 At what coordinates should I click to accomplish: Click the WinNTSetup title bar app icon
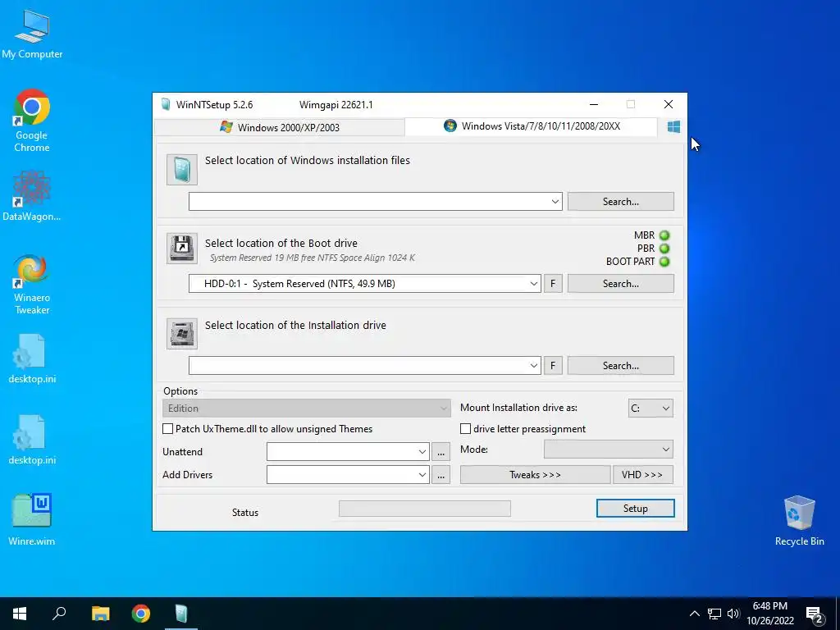(166, 104)
